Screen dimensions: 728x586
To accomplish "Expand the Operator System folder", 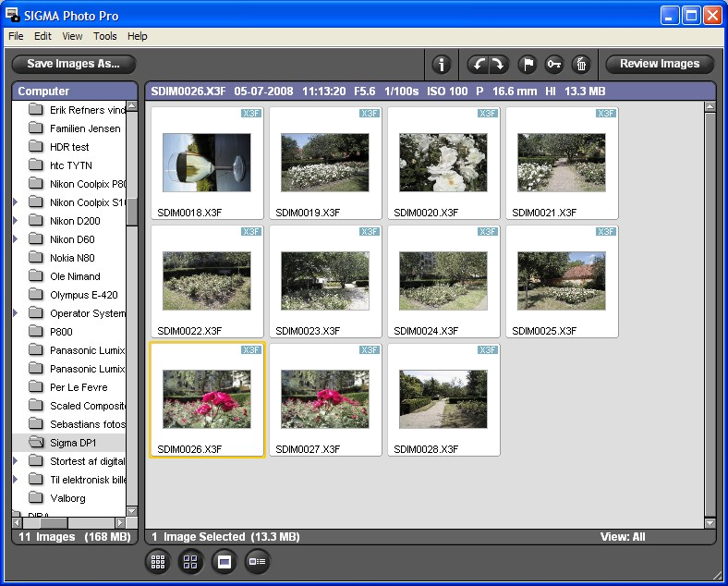I will [x=16, y=313].
